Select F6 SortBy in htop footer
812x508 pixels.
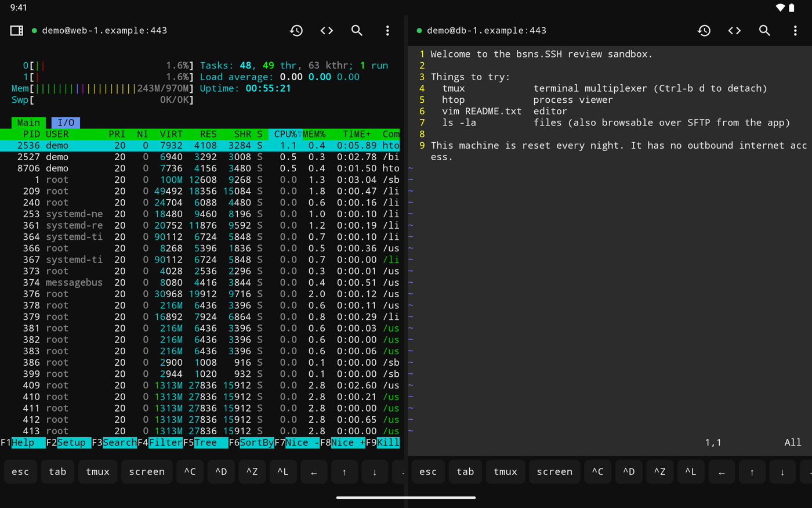pyautogui.click(x=251, y=442)
